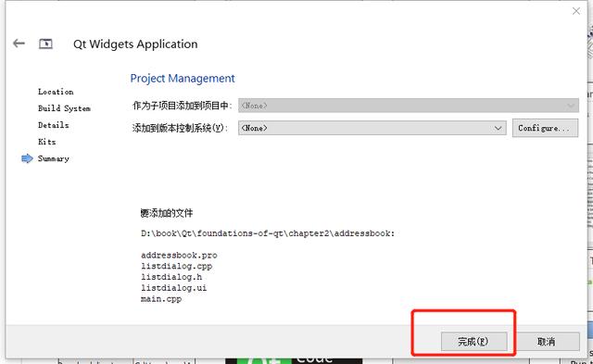The image size is (593, 364).
Task: Open the version control system dropdown
Action: (372, 128)
